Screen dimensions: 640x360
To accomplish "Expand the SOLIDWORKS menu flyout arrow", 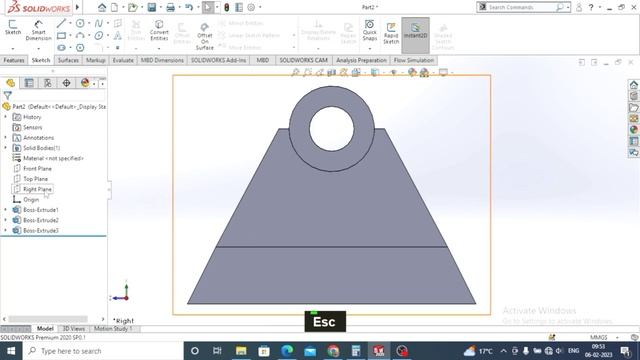I will coord(77,7).
